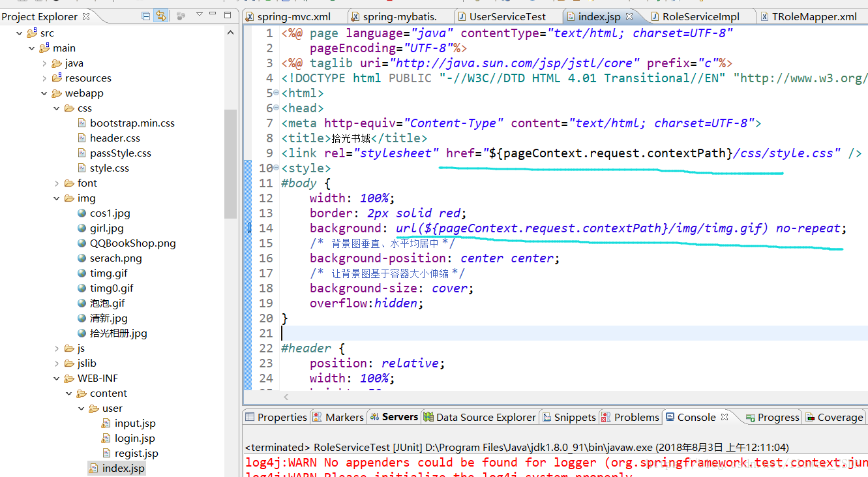Click the Collapse All icon in Project Explorer

[x=145, y=16]
